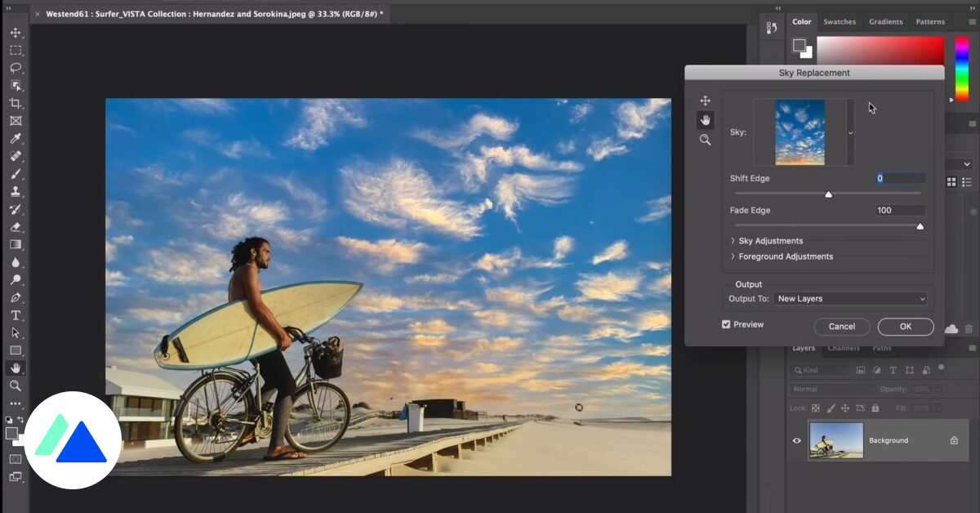Switch to the Swatches tab

coord(840,22)
